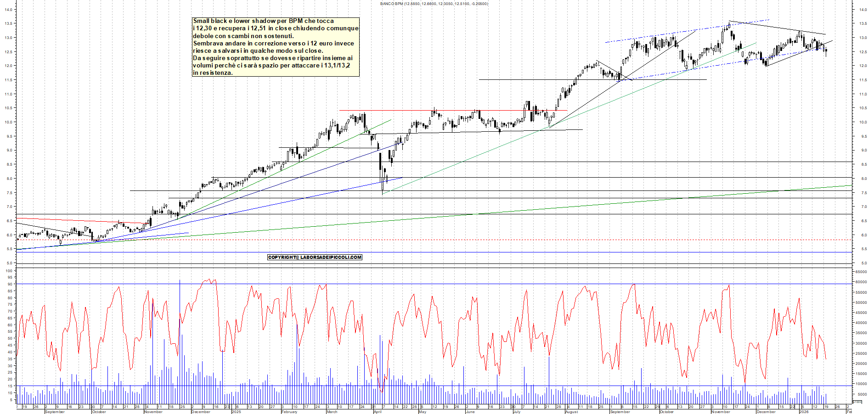Click the BANCO BPM chart title
The image size is (868, 414).
pyautogui.click(x=434, y=3)
